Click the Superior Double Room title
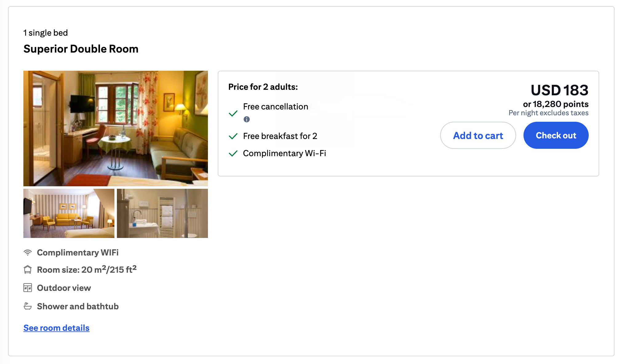The height and width of the screenshot is (364, 625). (81, 49)
